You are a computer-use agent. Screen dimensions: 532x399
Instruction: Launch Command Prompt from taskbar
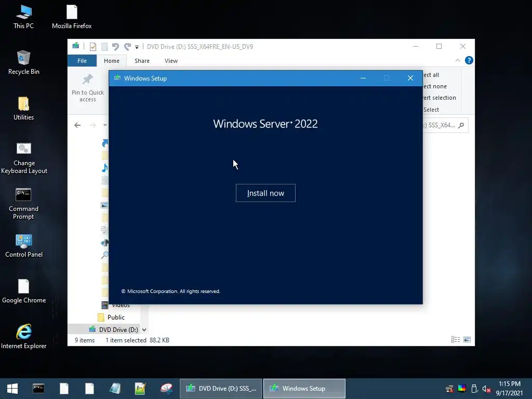(38, 389)
